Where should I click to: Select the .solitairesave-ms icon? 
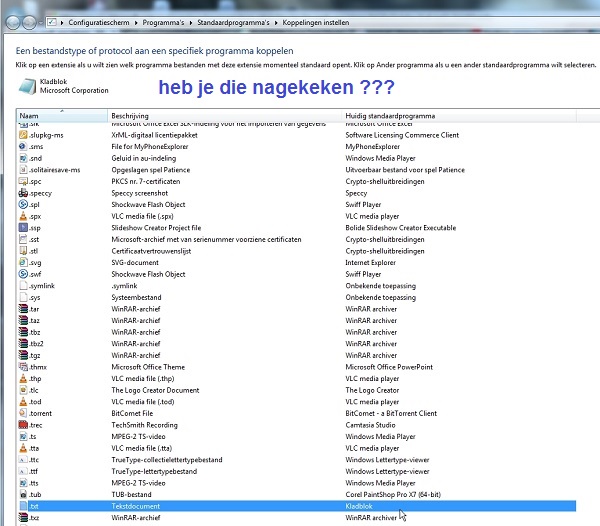coord(23,169)
